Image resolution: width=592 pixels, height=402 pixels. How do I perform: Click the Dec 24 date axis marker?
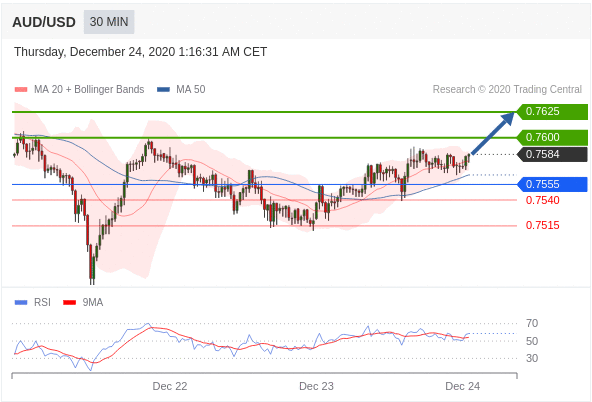(x=462, y=386)
